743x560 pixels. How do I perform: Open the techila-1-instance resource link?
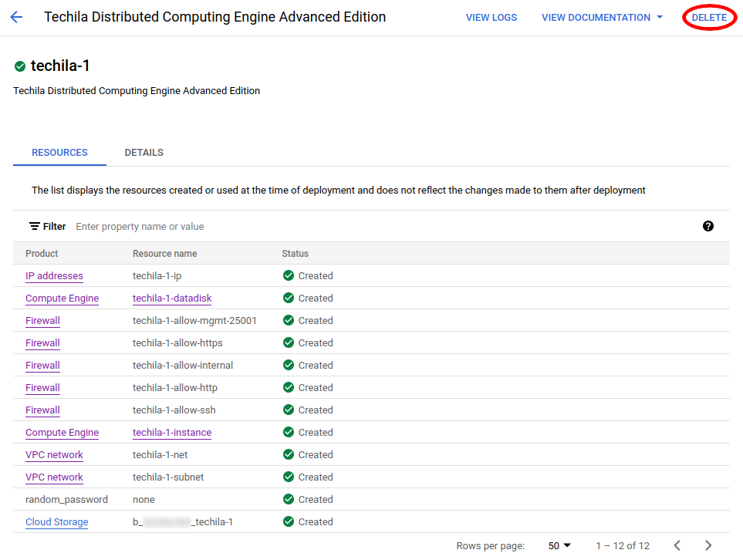[x=171, y=432]
